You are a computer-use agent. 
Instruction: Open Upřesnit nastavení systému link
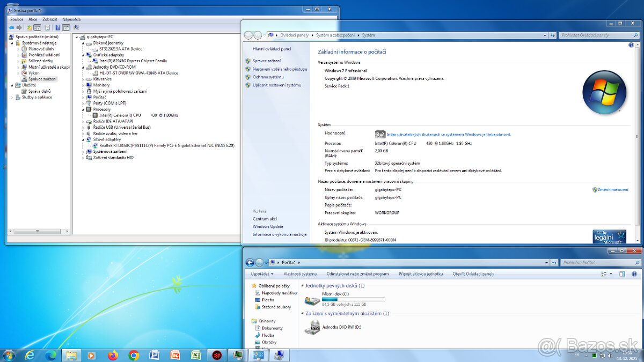(277, 85)
